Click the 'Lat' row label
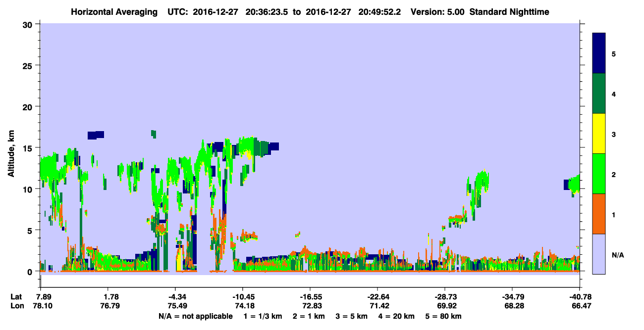This screenshot has height=330, width=644. pos(17,297)
